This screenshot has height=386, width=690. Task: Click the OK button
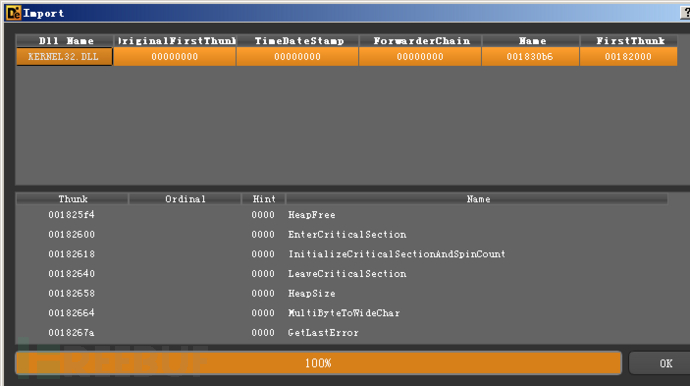(660, 364)
